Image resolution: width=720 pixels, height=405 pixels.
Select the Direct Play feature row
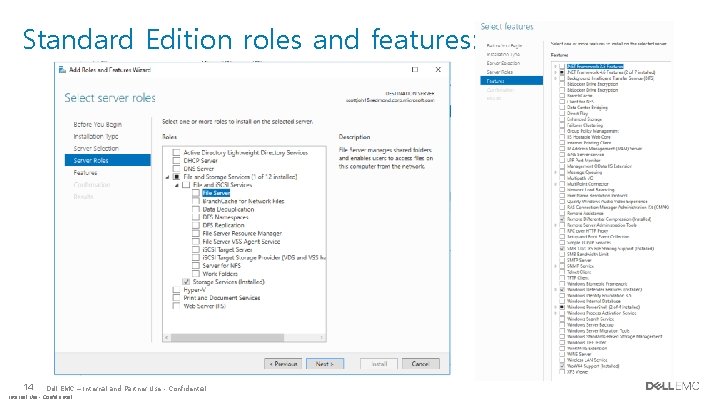pyautogui.click(x=577, y=113)
